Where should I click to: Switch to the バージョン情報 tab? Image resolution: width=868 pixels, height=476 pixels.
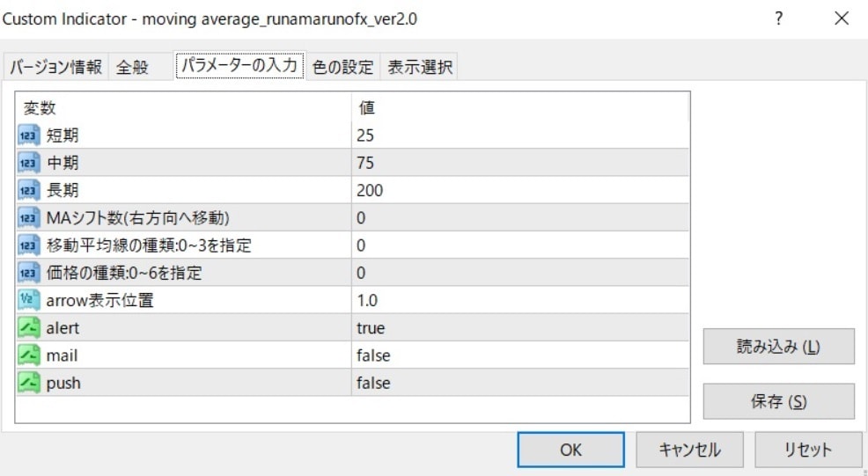point(56,67)
